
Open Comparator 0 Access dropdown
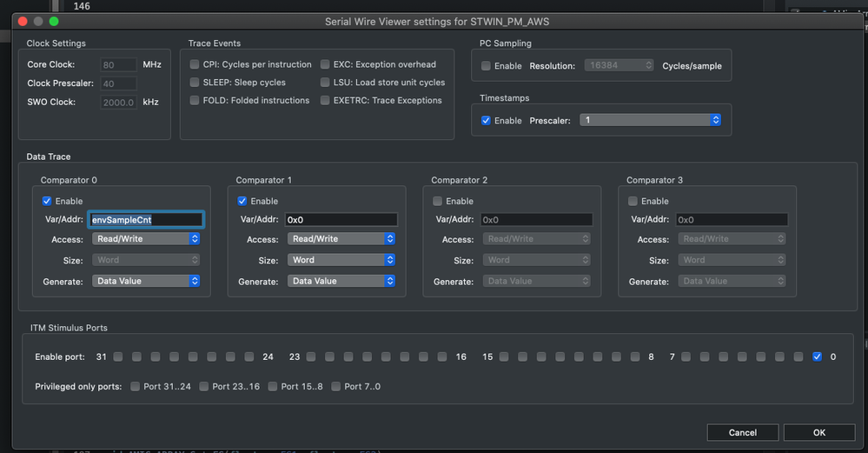pos(146,239)
